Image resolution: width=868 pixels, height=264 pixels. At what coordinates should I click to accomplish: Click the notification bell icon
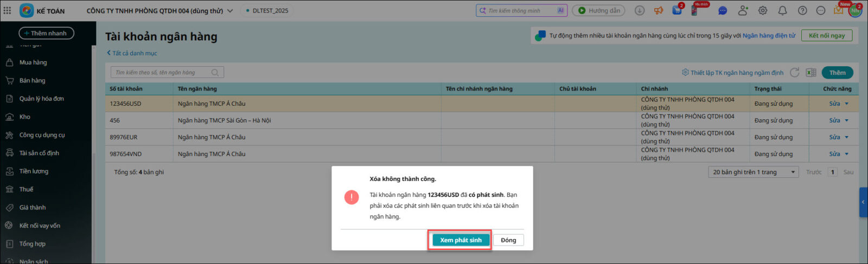tap(782, 10)
